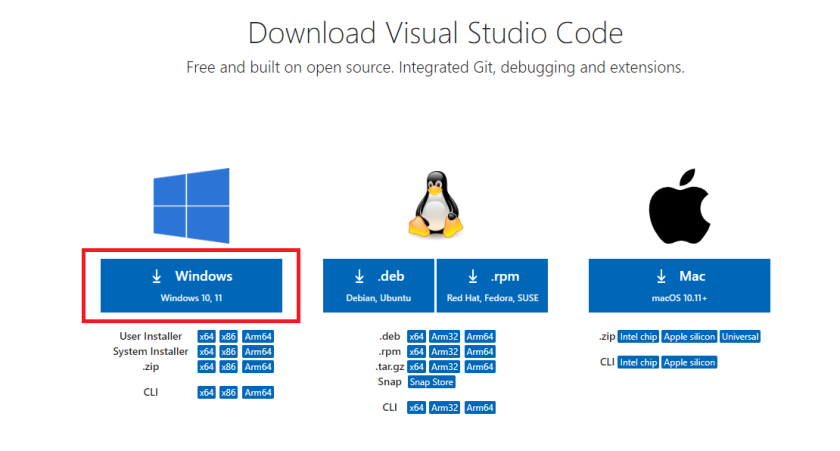This screenshot has height=451, width=840.
Task: Select Intel chip for Mac .zip
Action: point(638,337)
